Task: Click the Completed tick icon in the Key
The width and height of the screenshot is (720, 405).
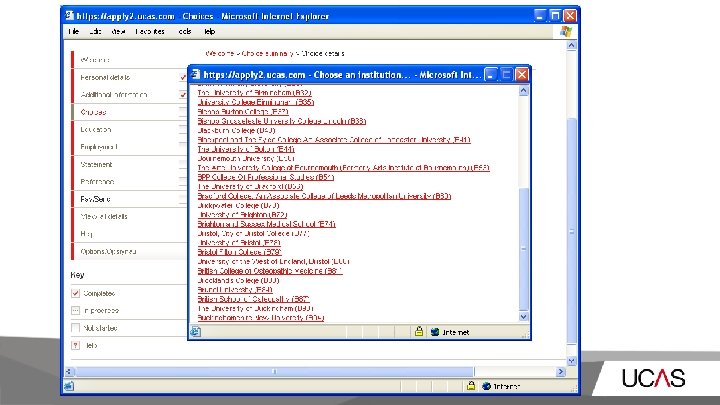Action: (x=76, y=293)
